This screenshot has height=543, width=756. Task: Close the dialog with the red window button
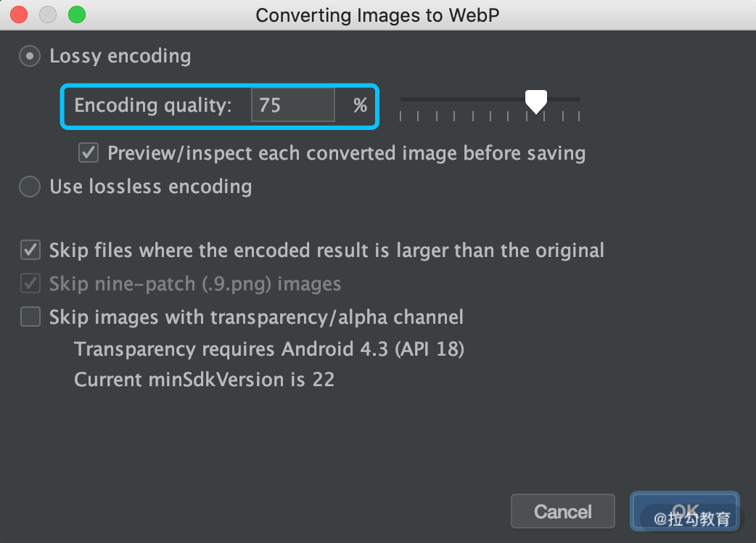click(19, 15)
